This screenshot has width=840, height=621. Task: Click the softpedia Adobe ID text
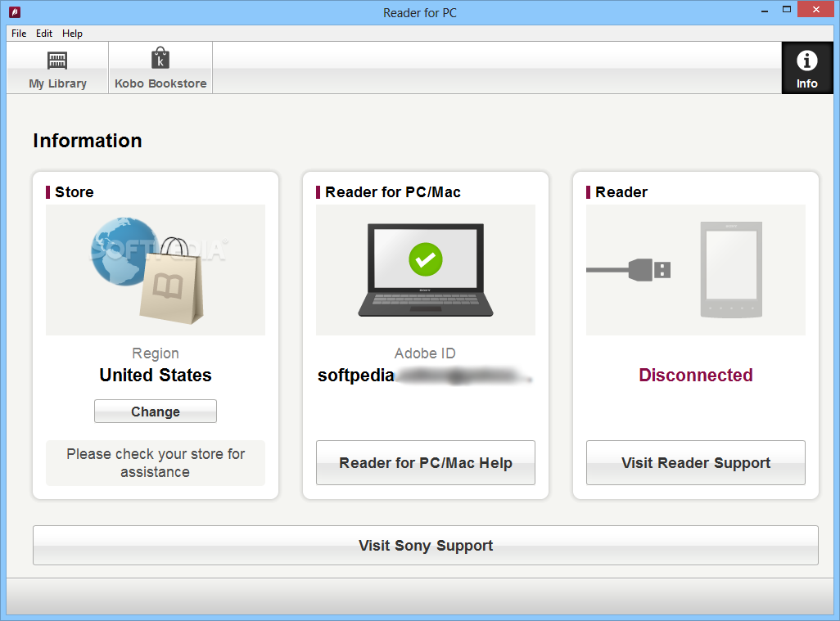[x=355, y=376]
